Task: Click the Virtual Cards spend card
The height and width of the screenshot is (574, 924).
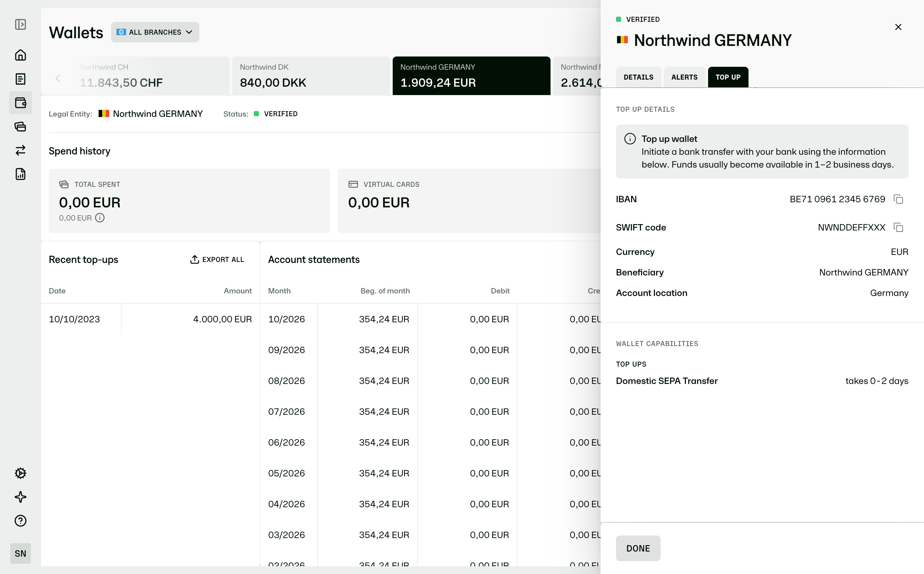Action: point(469,201)
